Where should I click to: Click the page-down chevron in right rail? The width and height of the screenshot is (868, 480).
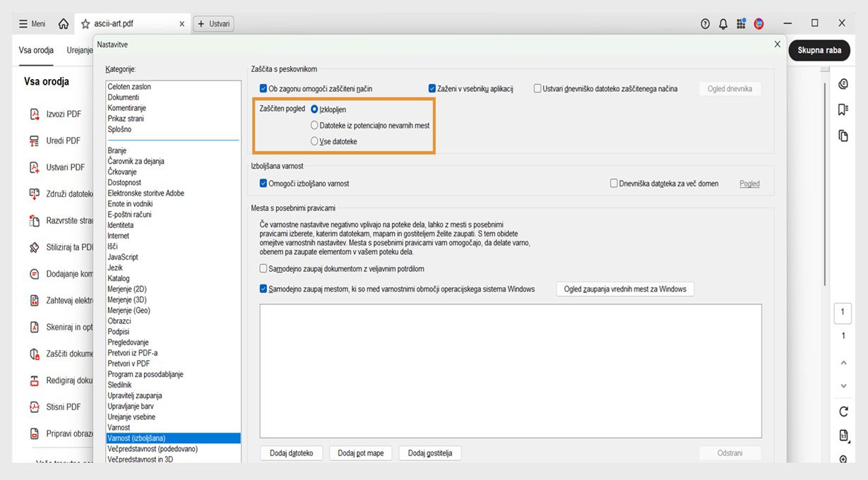click(x=843, y=386)
